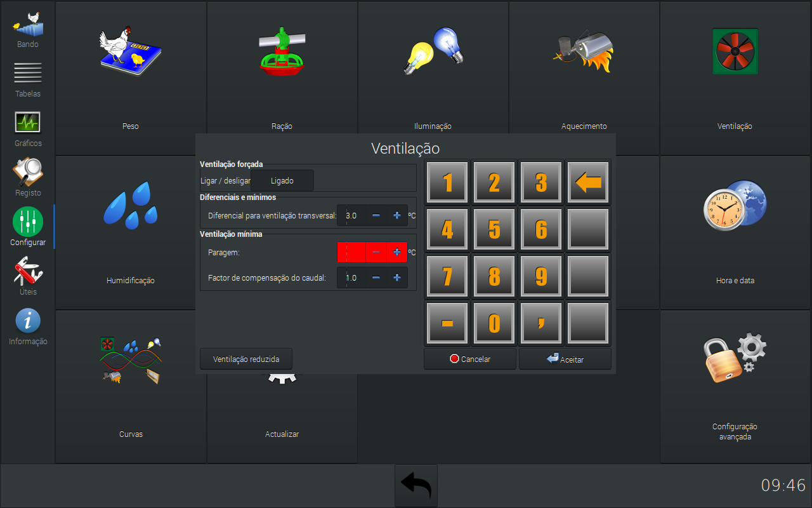Increase the caudal compensation factor
Screen dimensions: 812x508
397,277
